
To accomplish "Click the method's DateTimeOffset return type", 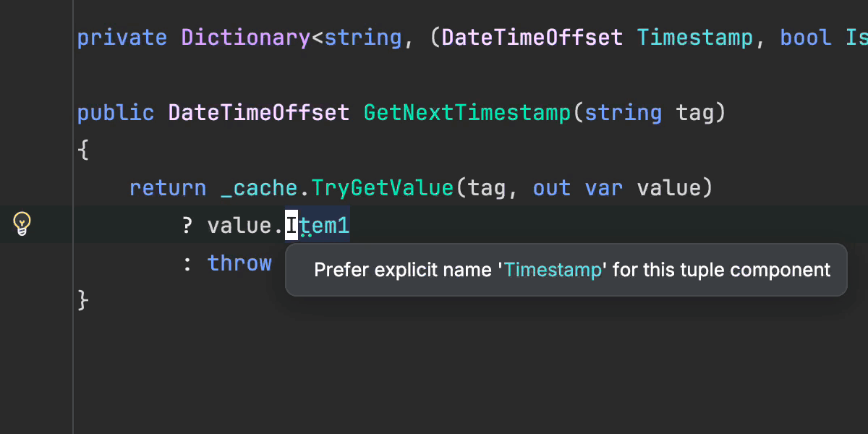I will (x=259, y=113).
